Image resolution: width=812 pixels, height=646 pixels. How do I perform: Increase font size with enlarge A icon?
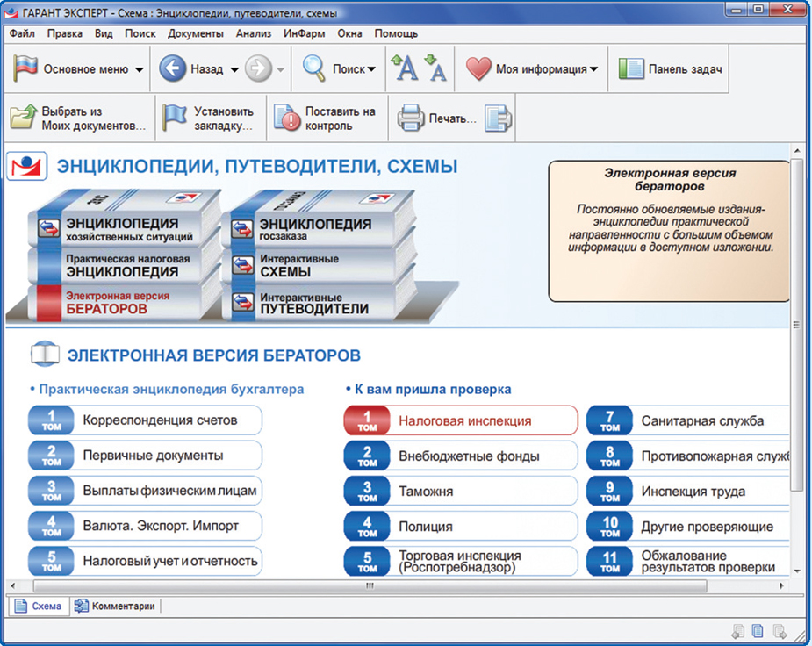(405, 68)
